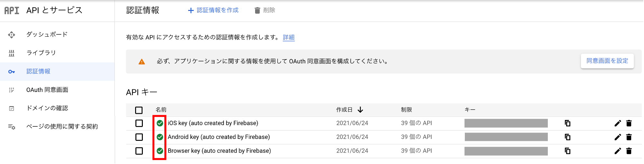This screenshot has height=164, width=644.
Task: Click the orange warning triangle icon
Action: pos(142,61)
